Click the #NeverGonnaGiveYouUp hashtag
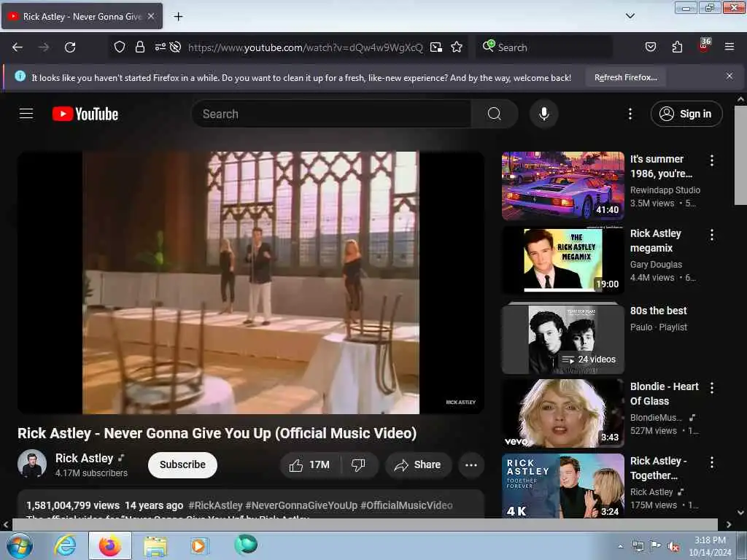Screen dimensions: 747x560 (x=301, y=505)
